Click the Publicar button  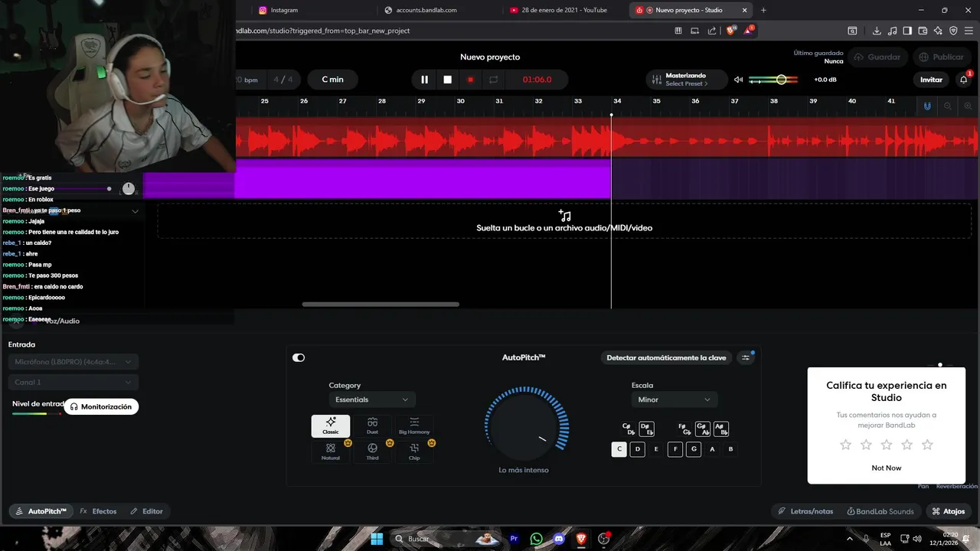941,57
